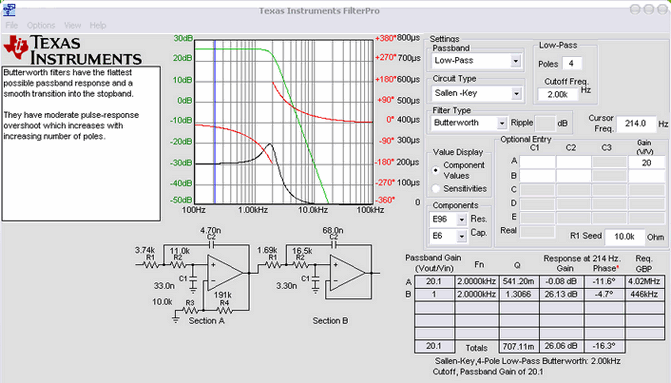Click the Ripple dB field
The image size is (671, 383).
coord(545,123)
